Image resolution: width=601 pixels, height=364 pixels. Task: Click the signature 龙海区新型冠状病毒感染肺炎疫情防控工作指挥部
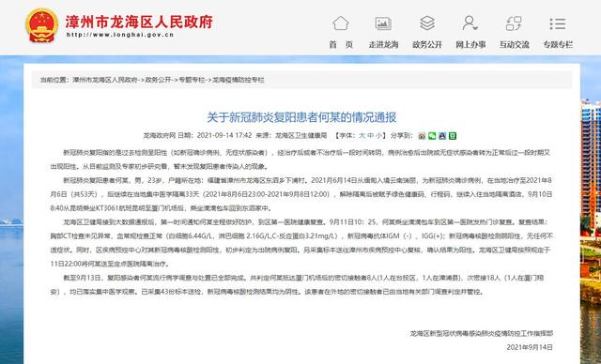click(482, 334)
